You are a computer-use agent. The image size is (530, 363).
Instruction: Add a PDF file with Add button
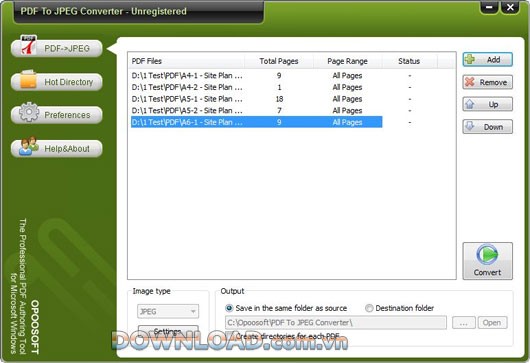click(487, 60)
